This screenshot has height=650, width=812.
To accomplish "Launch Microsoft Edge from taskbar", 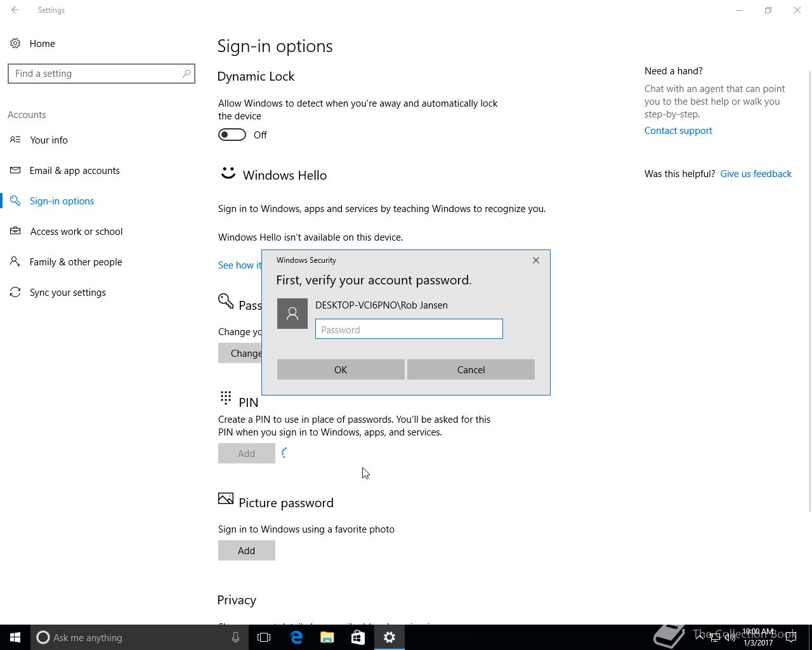I will 296,637.
